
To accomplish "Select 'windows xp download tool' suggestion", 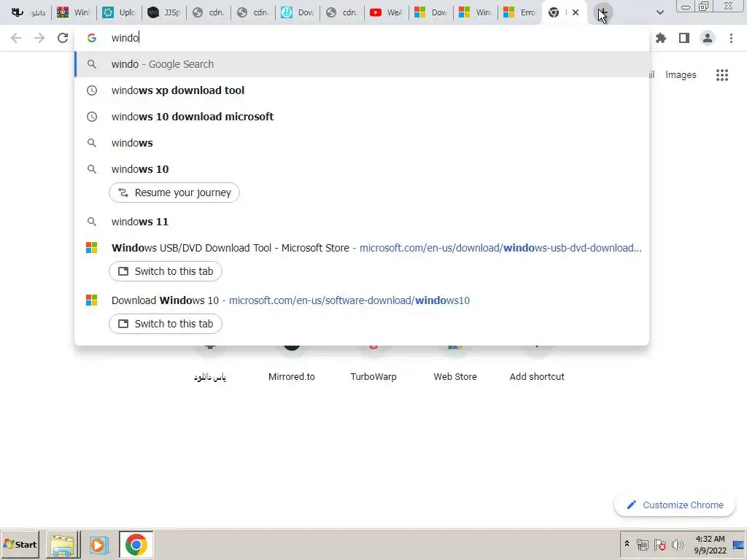I will 362,90.
